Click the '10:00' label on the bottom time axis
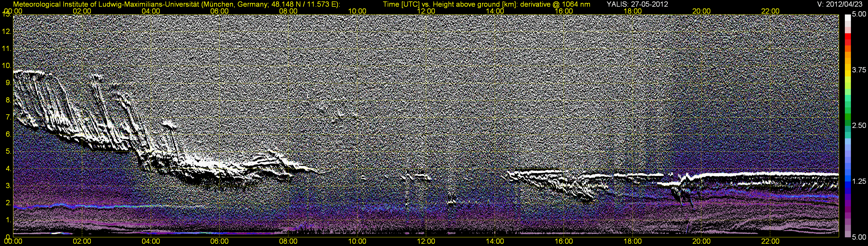The height and width of the screenshot is (246, 868). (357, 242)
